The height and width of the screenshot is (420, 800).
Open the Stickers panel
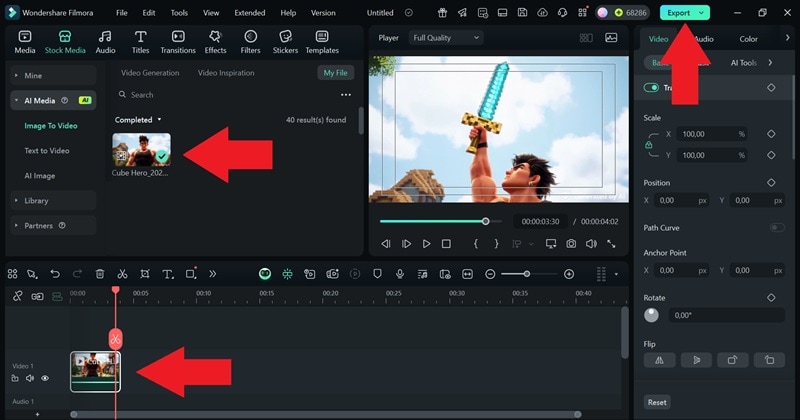coord(285,42)
